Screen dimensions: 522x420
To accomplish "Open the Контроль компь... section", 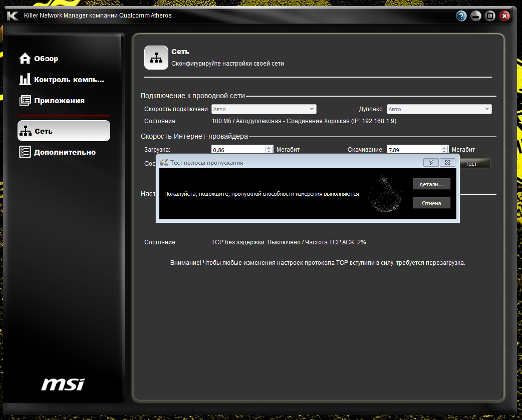I will [x=62, y=80].
